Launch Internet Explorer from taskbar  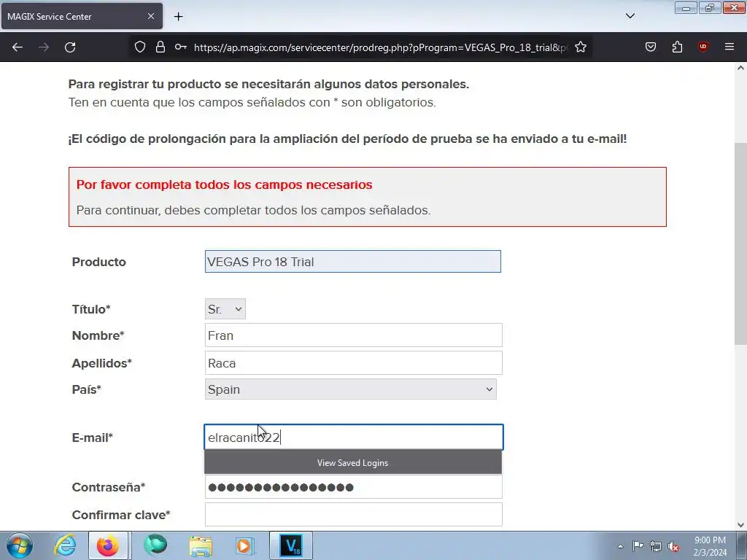[x=65, y=545]
